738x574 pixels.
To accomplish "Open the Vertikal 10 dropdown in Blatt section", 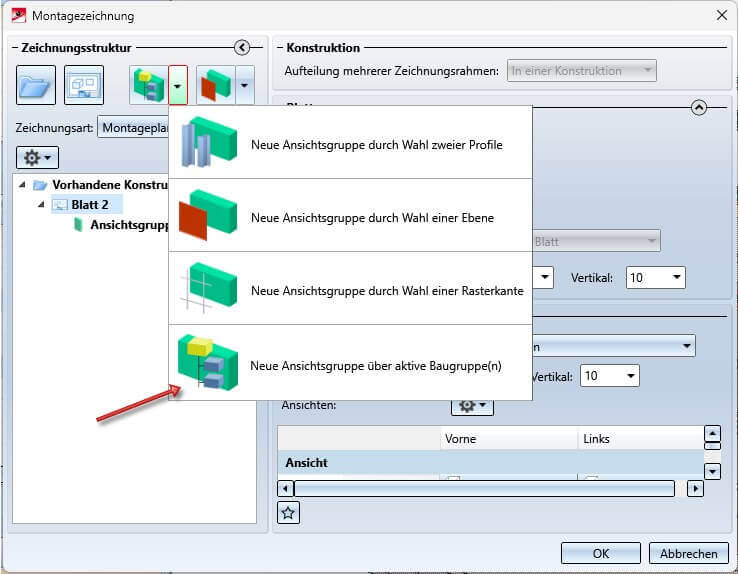I will tap(655, 278).
